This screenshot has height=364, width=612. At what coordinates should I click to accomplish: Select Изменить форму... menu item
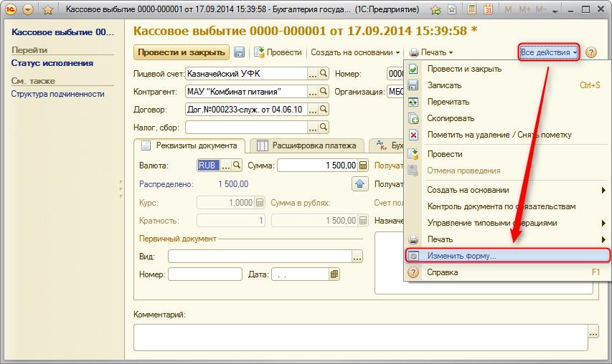click(507, 256)
